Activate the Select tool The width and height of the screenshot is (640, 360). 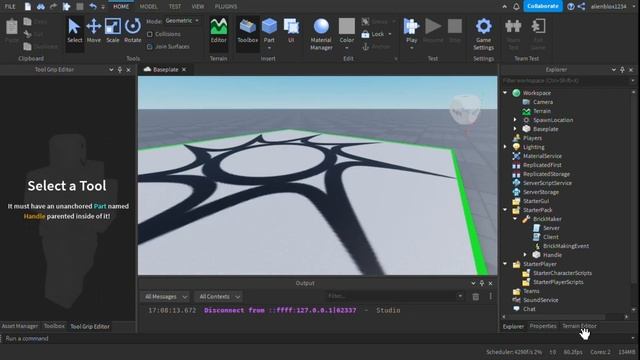click(x=75, y=31)
